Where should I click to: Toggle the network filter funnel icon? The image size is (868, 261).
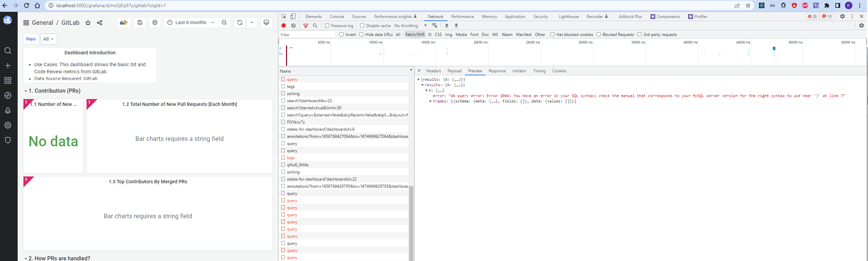click(306, 25)
